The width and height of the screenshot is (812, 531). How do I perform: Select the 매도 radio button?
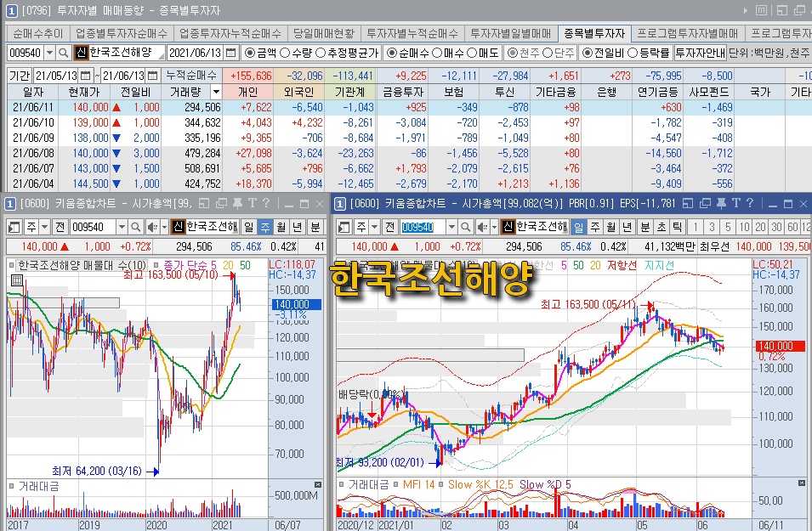(x=472, y=53)
